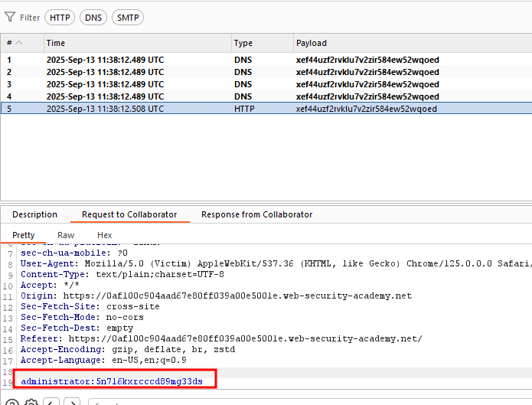Toggle the SMTP filter pill
The height and width of the screenshot is (405, 532).
pos(128,18)
